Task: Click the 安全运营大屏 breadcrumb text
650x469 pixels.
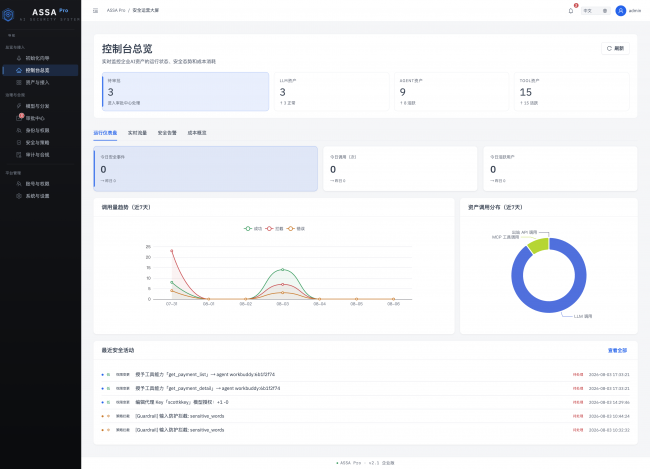Action: (146, 10)
